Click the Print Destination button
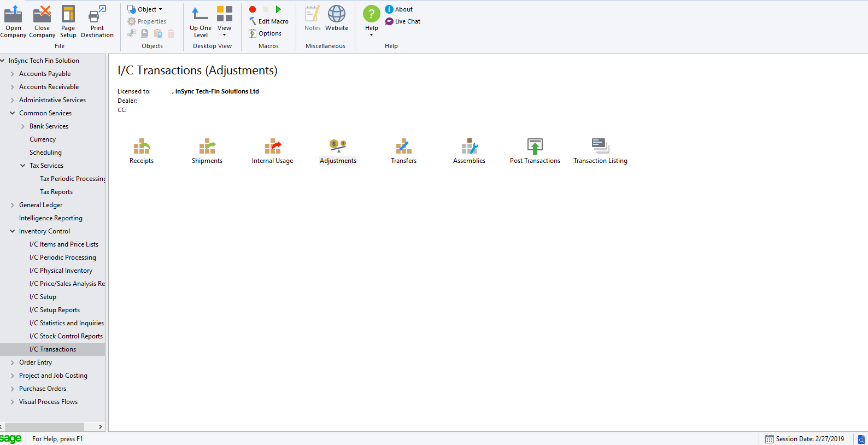The width and height of the screenshot is (868, 445). (x=97, y=21)
